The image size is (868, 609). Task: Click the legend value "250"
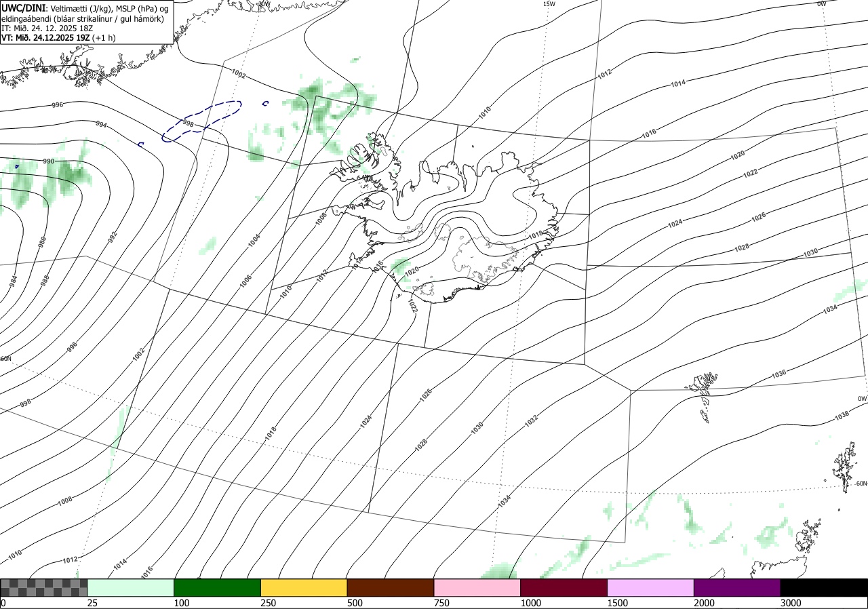269,603
